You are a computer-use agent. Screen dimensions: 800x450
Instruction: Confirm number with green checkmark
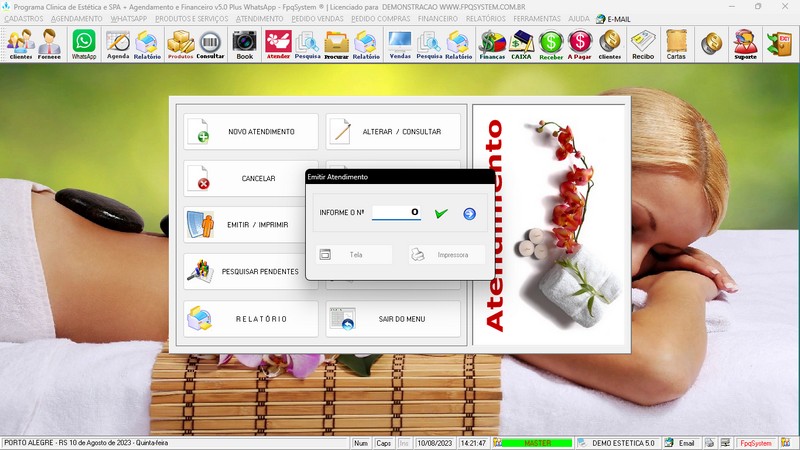[x=441, y=213]
